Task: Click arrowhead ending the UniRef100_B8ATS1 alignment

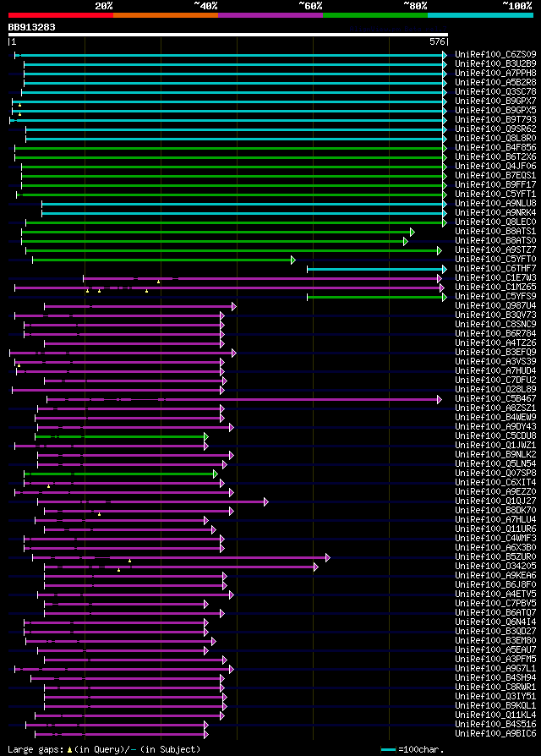Action: click(x=413, y=233)
